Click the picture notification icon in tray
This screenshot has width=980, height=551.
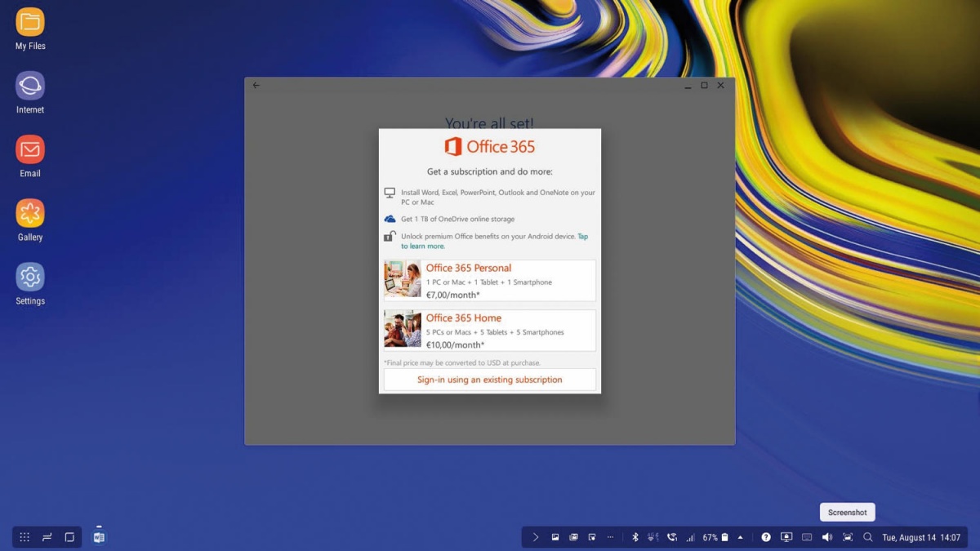pos(555,537)
